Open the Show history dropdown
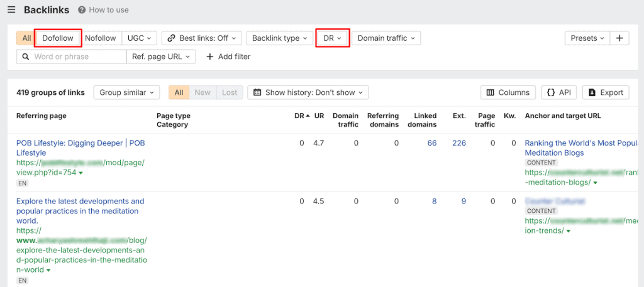This screenshot has height=287, width=644. [308, 92]
